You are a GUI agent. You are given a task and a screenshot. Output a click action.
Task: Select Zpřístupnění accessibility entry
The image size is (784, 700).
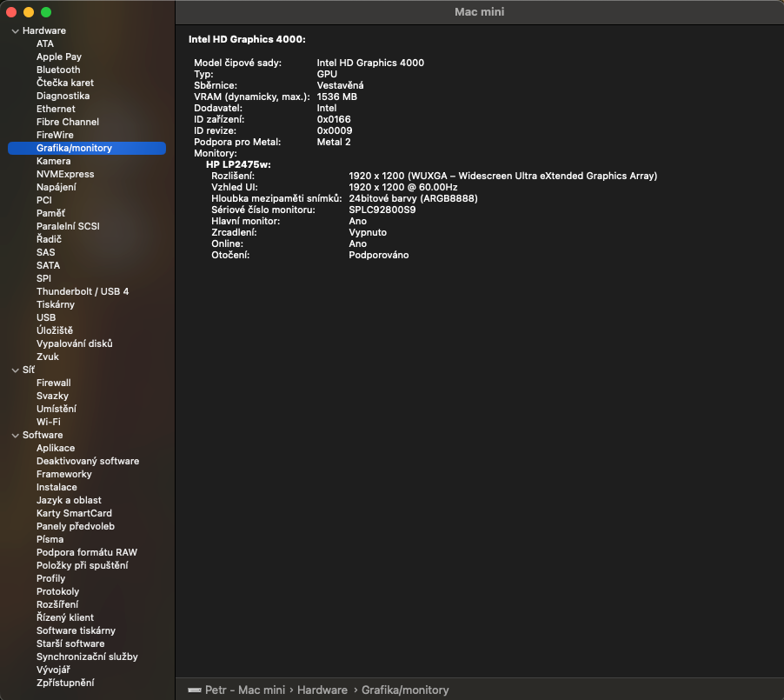(x=65, y=683)
